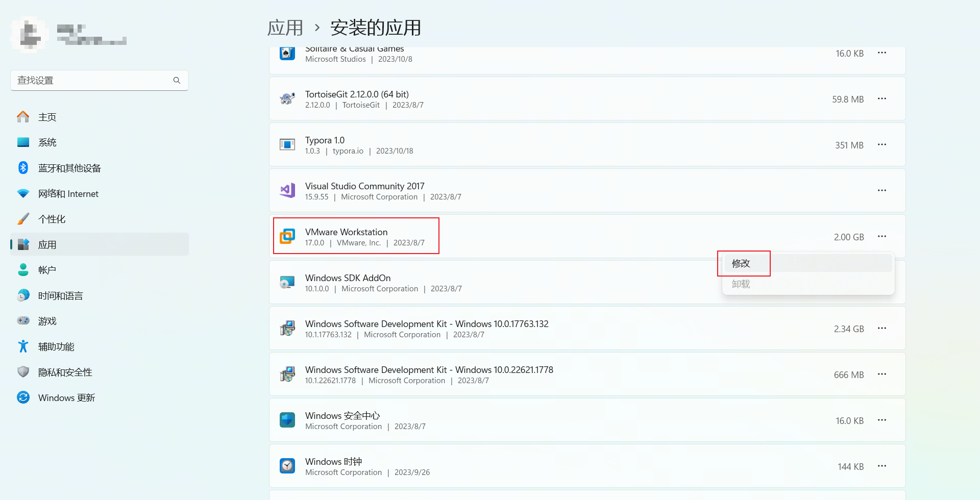Open three-dot menu for Windows 安全中心
Viewport: 980px width, 500px height.
click(x=882, y=420)
